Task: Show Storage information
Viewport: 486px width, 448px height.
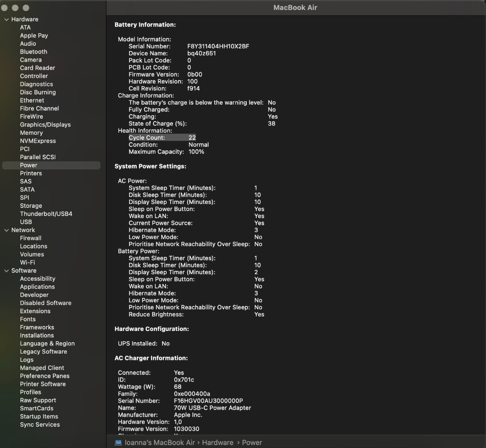Action: (31, 206)
